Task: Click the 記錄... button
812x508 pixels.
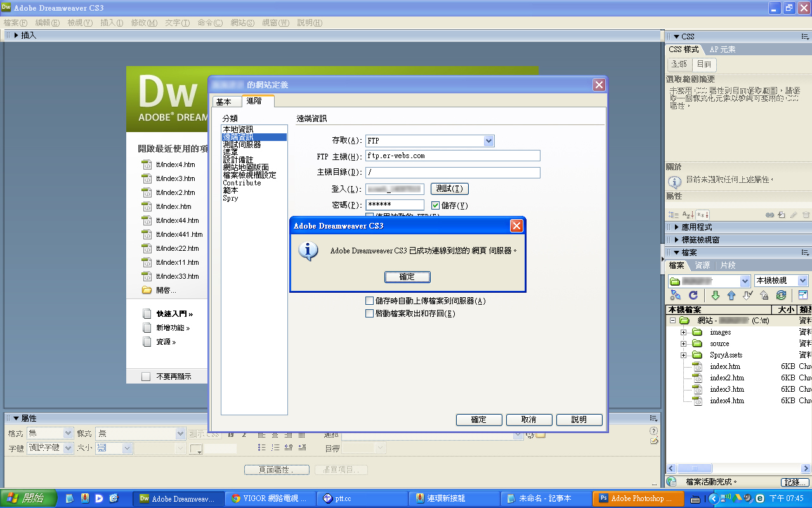Action: pyautogui.click(x=796, y=483)
